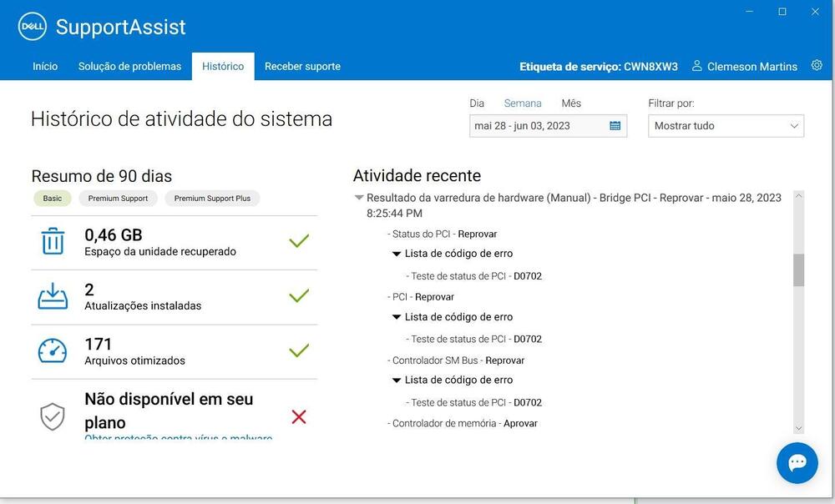Click the Controlador SM Bus - Reprovar row
This screenshot has height=504, width=835.
[457, 360]
